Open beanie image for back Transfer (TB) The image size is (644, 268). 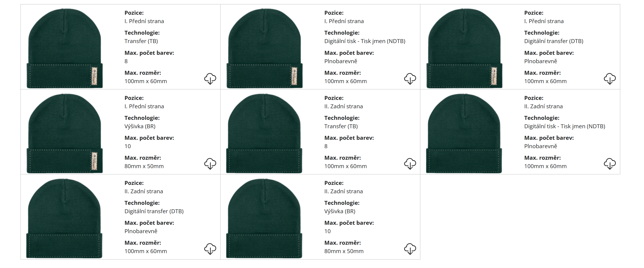click(264, 133)
